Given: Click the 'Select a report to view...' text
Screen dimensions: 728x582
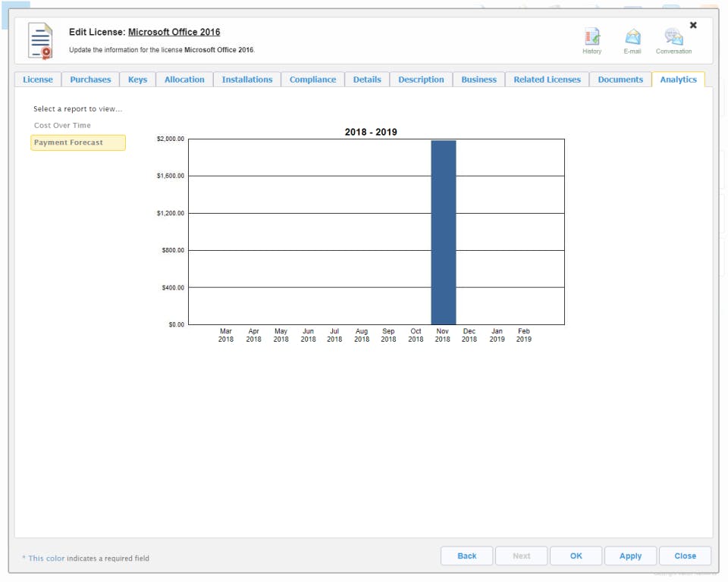Looking at the screenshot, I should click(77, 108).
